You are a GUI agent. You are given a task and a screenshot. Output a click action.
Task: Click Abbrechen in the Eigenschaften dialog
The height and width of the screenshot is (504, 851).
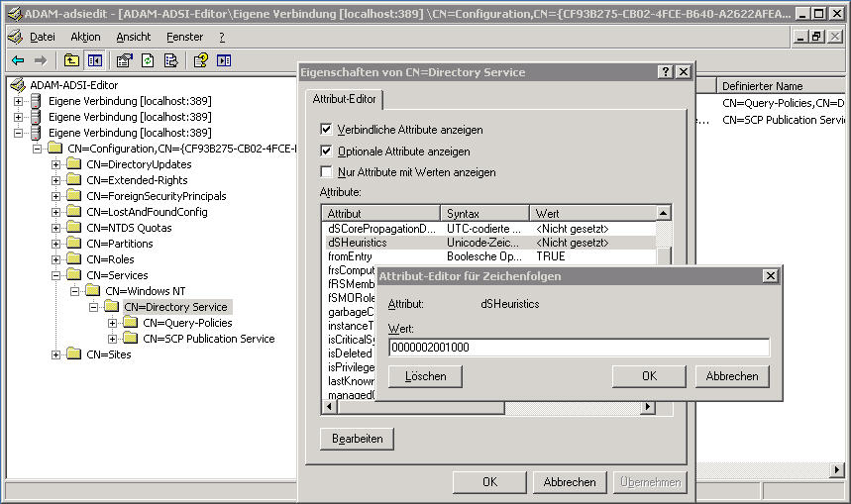pyautogui.click(x=570, y=482)
